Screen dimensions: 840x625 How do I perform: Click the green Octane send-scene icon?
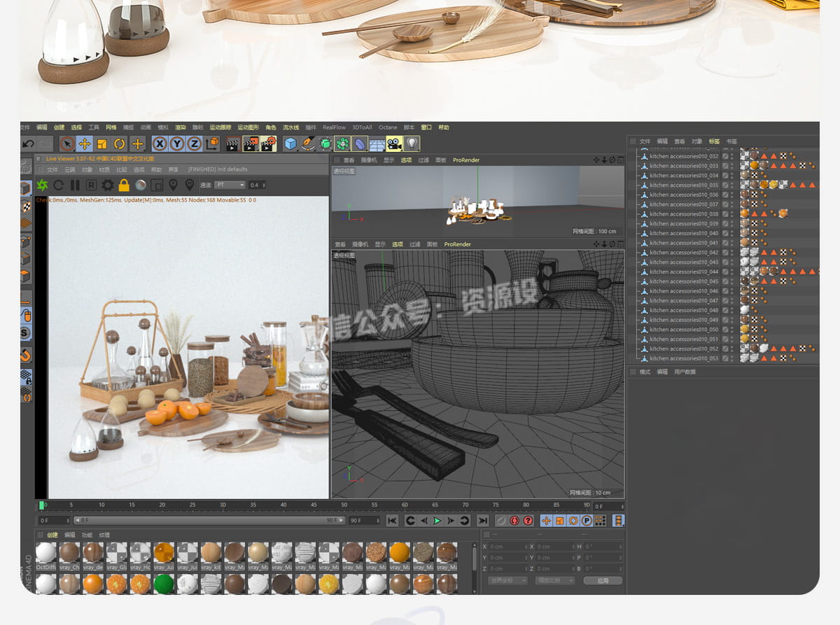click(x=42, y=185)
